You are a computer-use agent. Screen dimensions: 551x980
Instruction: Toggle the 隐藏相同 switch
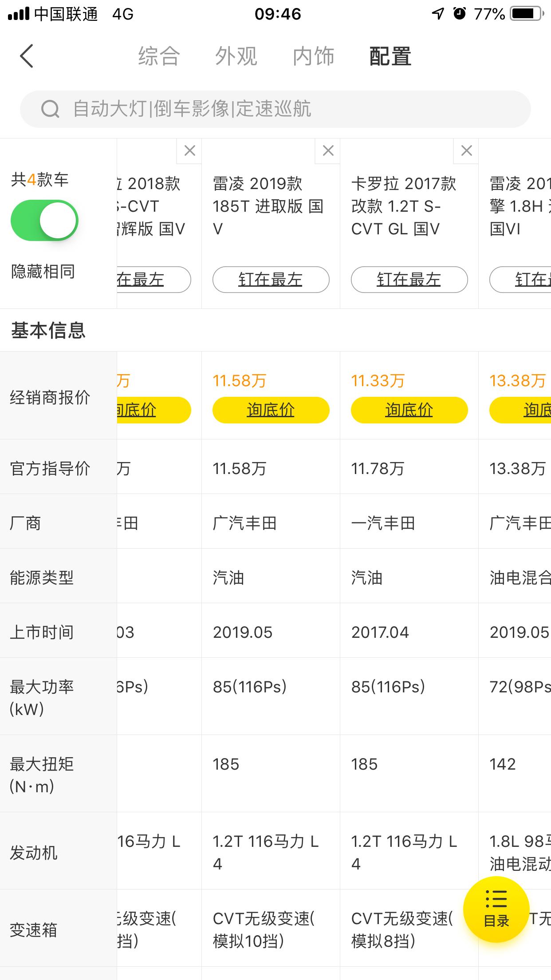pos(44,220)
